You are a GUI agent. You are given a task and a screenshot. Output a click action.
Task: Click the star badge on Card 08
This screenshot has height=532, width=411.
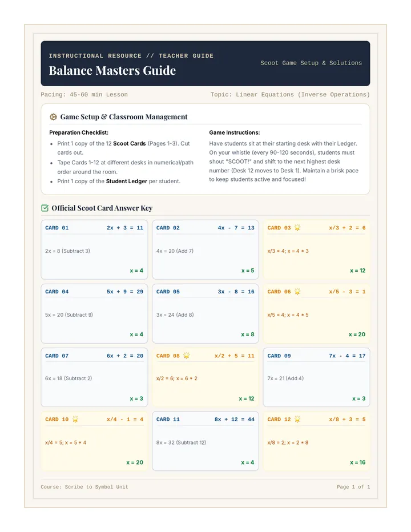pos(186,356)
